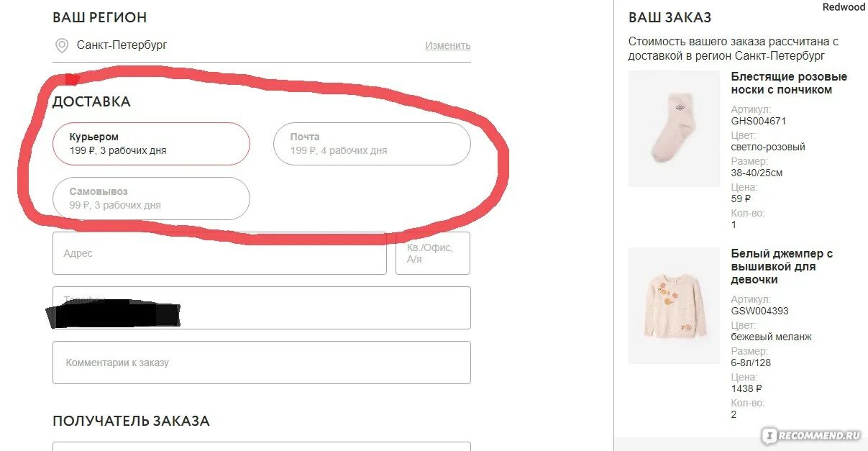868x451 pixels.
Task: Open the white jumper product thumbnail
Action: 674,306
